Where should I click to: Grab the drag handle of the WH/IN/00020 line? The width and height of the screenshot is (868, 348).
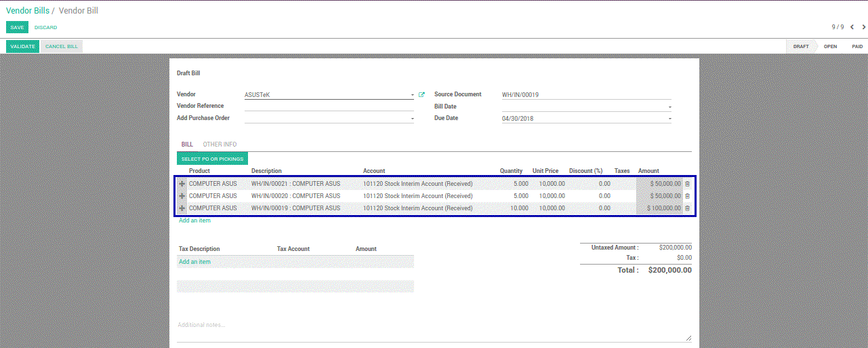(182, 196)
